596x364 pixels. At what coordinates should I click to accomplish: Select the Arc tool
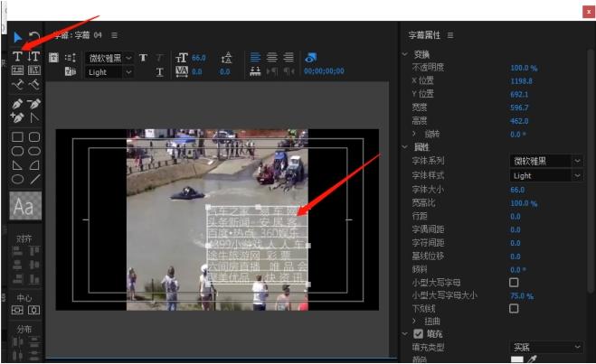34,165
